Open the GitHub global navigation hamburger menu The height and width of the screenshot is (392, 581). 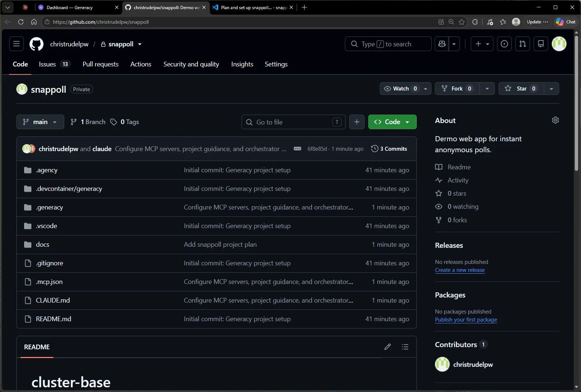16,44
